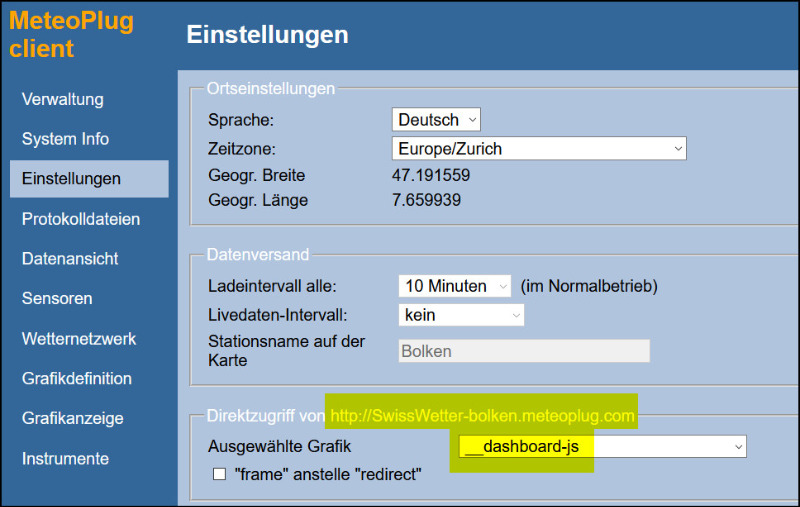The width and height of the screenshot is (800, 507).
Task: Open the SwissWetter-bolken.meteoplug.com link
Action: pyautogui.click(x=483, y=416)
